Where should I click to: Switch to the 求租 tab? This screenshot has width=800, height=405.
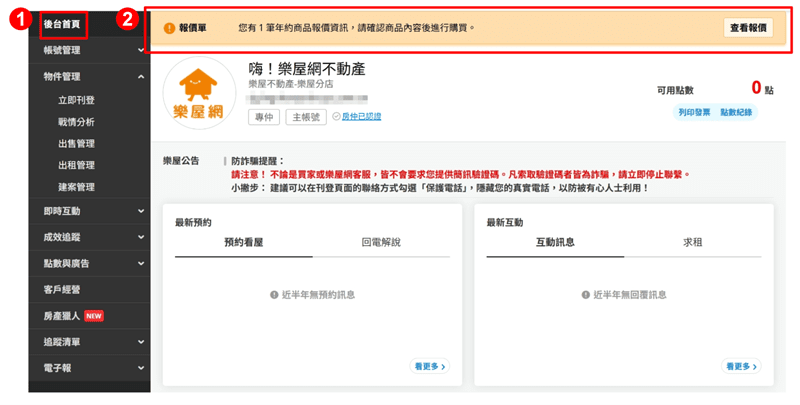point(692,242)
